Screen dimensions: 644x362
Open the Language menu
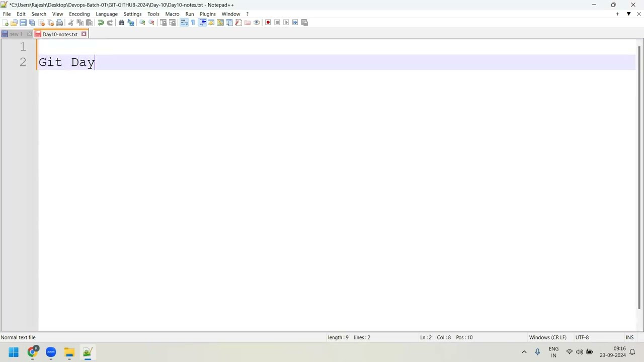107,14
